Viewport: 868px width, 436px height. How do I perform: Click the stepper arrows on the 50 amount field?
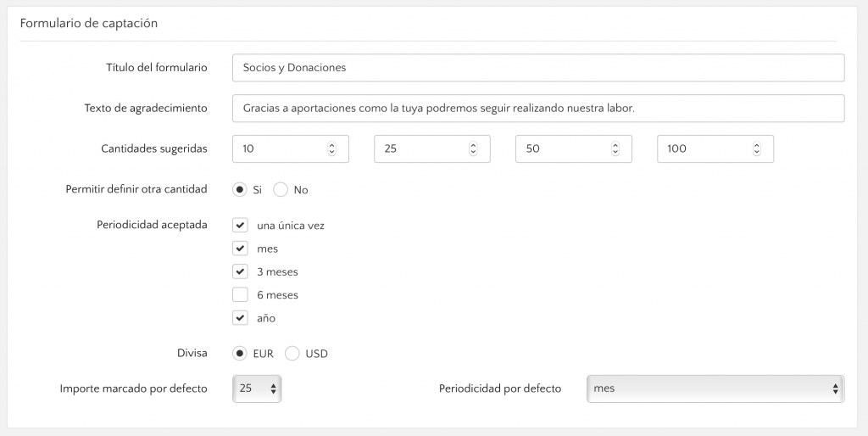pyautogui.click(x=615, y=148)
